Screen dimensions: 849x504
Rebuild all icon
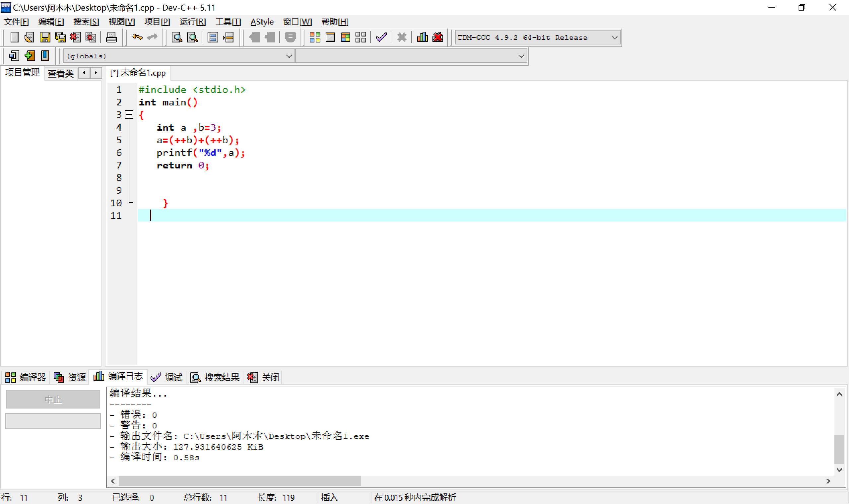[x=360, y=37]
